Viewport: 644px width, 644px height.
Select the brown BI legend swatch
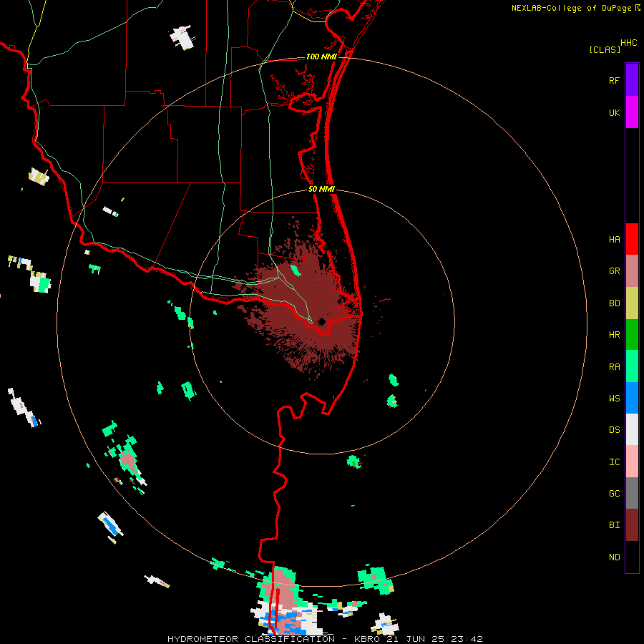point(632,525)
